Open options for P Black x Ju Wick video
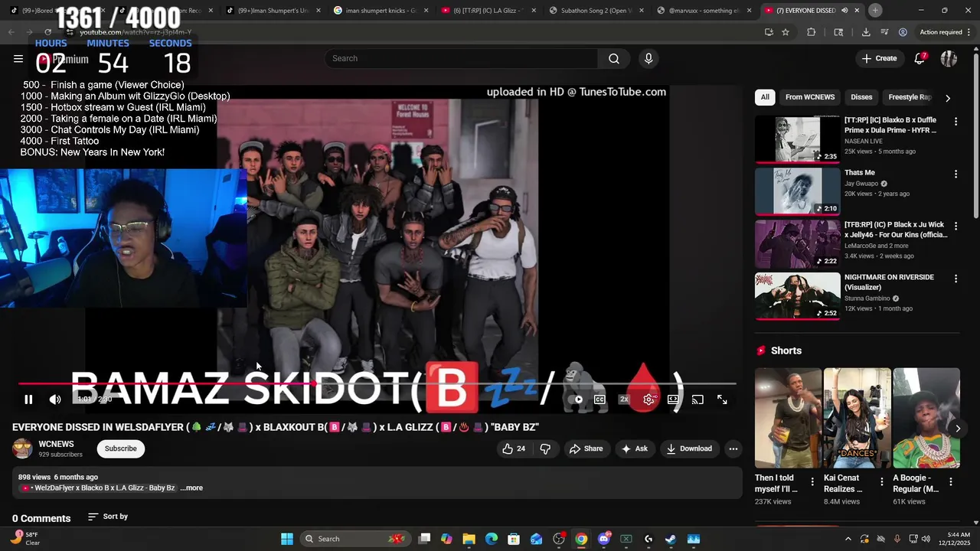This screenshot has width=980, height=551. tap(955, 227)
